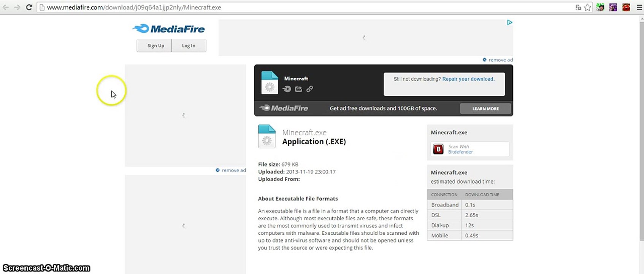
Task: Open the red face extension icon
Action: click(x=626, y=7)
